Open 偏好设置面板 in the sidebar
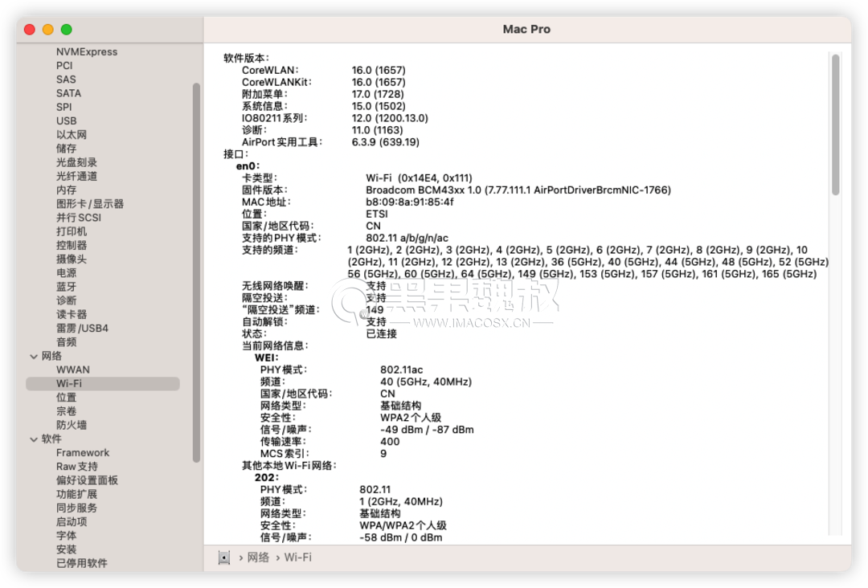868x588 pixels. (x=87, y=480)
